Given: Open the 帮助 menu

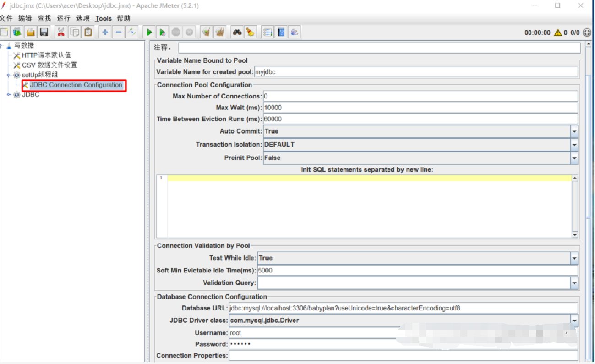Looking at the screenshot, I should 124,18.
